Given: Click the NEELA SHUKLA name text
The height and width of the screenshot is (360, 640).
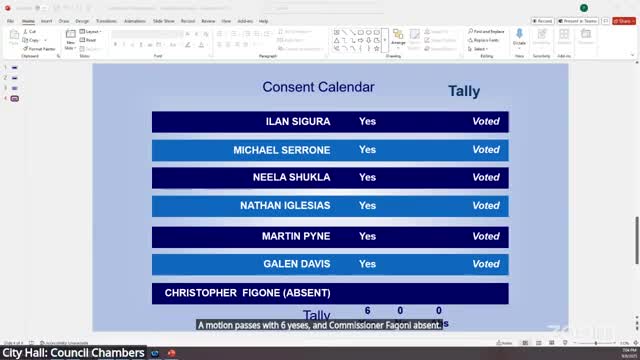Looking at the screenshot, I should tap(291, 177).
